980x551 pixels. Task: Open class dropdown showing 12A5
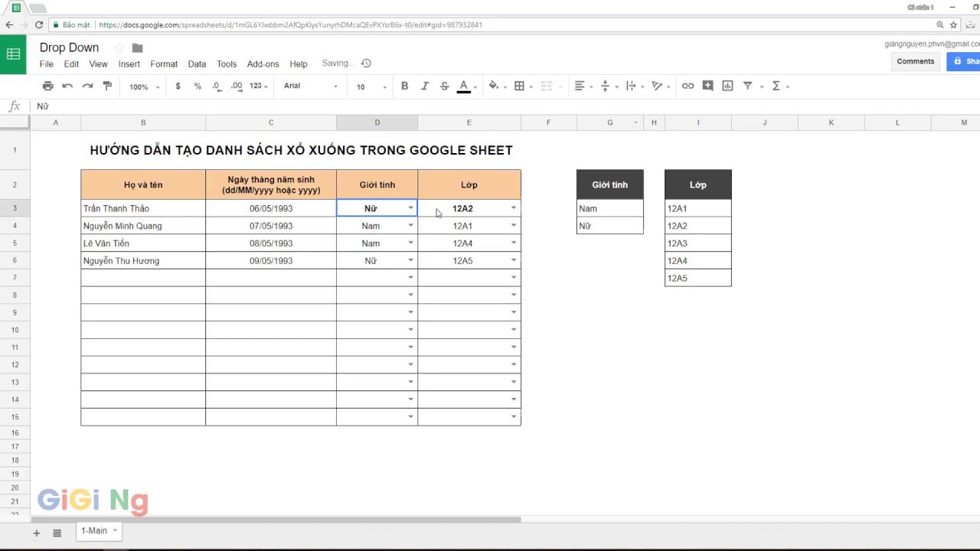514,261
